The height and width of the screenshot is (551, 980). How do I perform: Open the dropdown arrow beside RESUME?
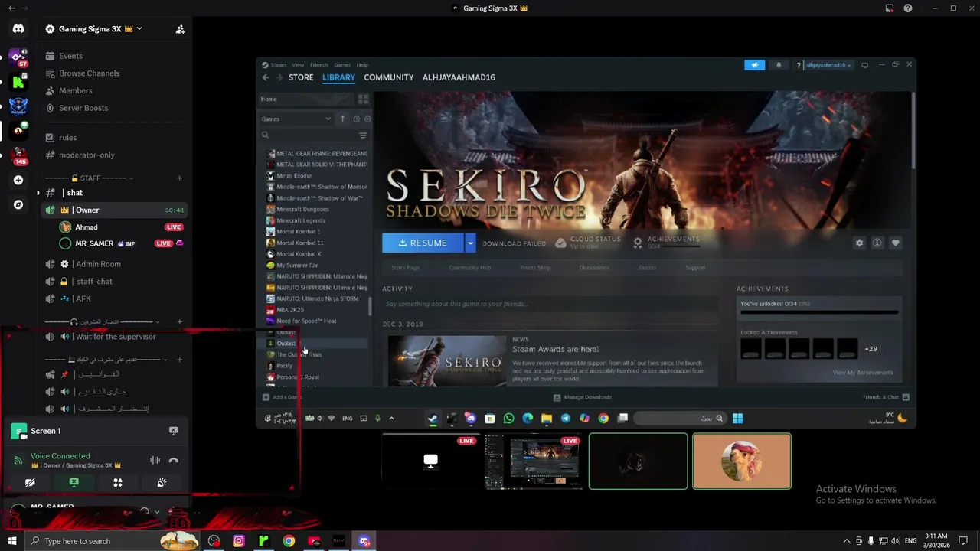[x=470, y=243]
